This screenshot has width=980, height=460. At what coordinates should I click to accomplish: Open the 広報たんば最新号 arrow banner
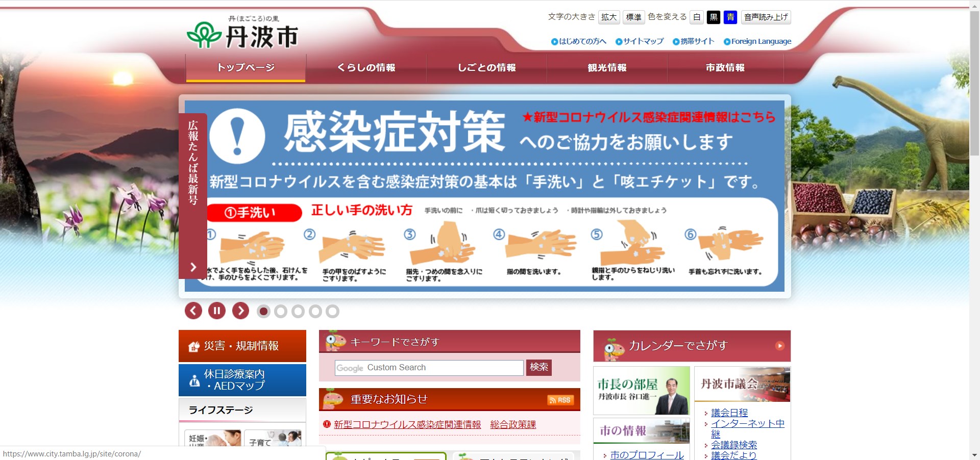193,267
